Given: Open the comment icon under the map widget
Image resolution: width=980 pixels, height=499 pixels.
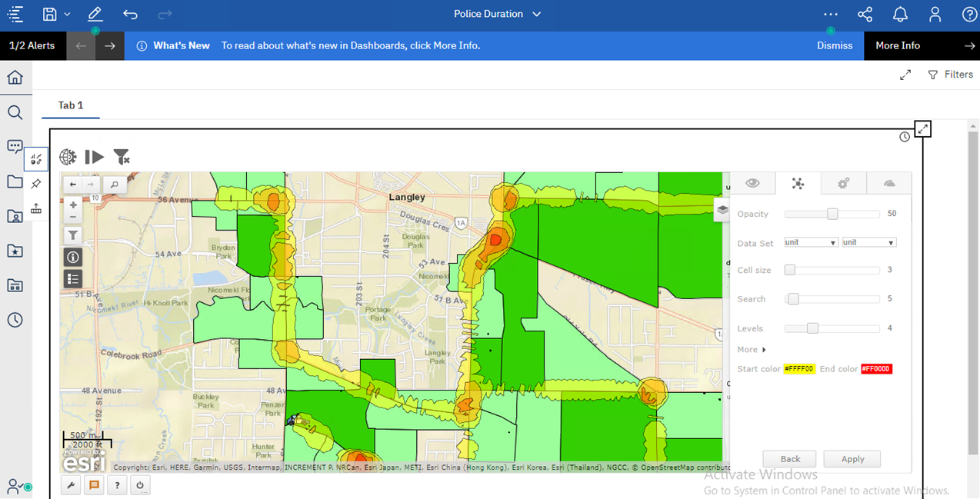Looking at the screenshot, I should pos(93,484).
